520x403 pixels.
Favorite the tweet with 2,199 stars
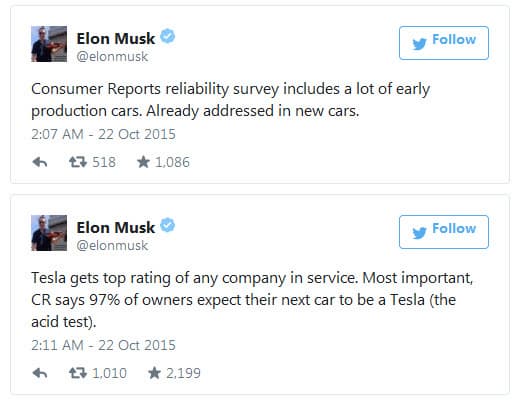154,373
